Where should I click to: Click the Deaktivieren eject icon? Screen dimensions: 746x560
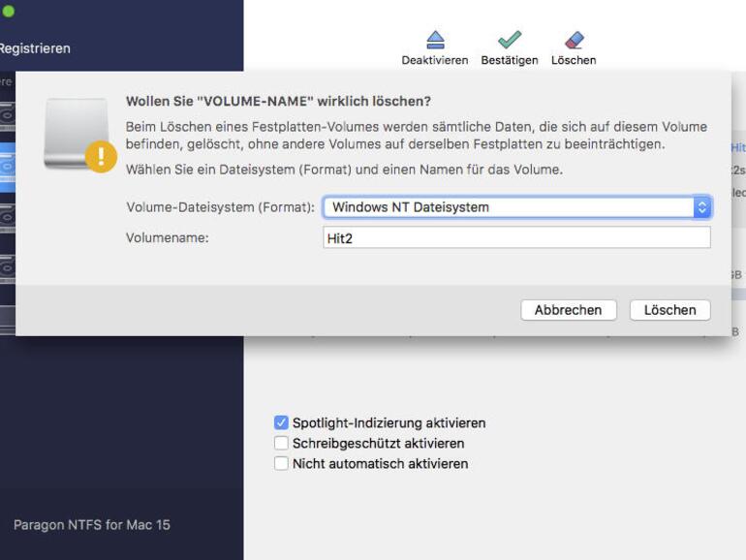point(435,40)
